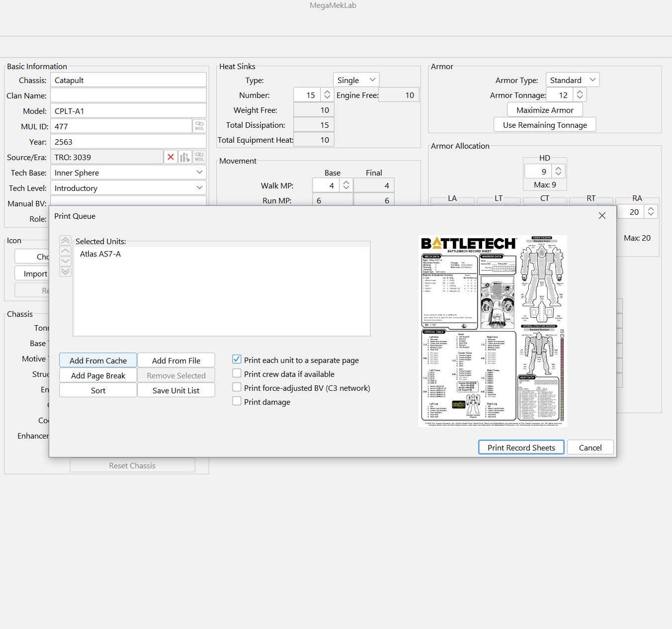The image size is (672, 629).
Task: Click Print Record Sheets
Action: coord(521,448)
